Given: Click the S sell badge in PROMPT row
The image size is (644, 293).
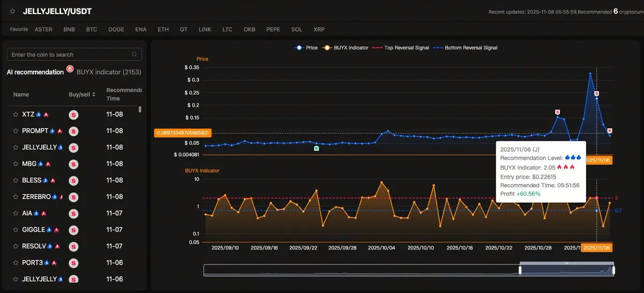Looking at the screenshot, I should click(74, 131).
